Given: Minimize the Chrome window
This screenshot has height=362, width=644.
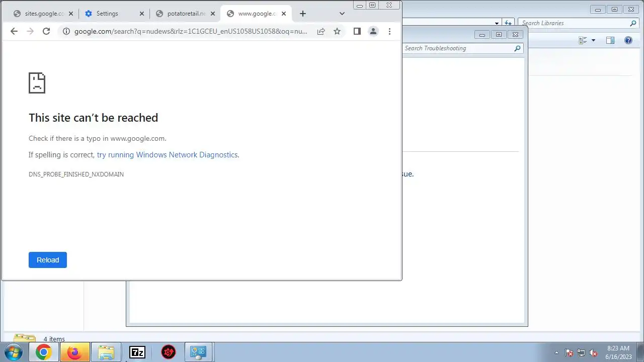Looking at the screenshot, I should [360, 6].
